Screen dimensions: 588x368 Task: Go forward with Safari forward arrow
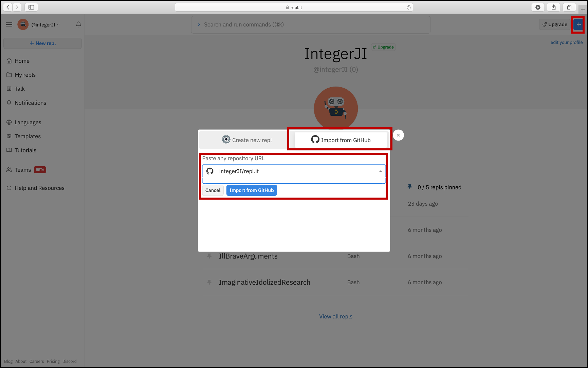17,7
